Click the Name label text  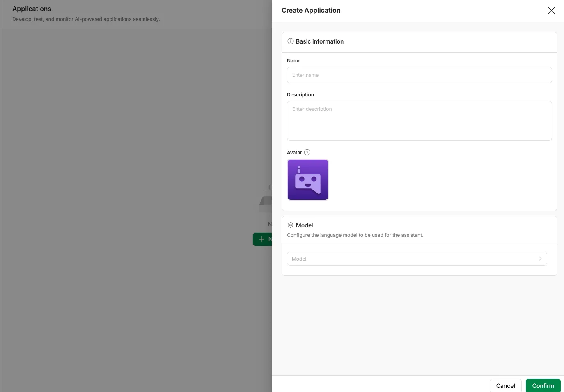pos(293,61)
